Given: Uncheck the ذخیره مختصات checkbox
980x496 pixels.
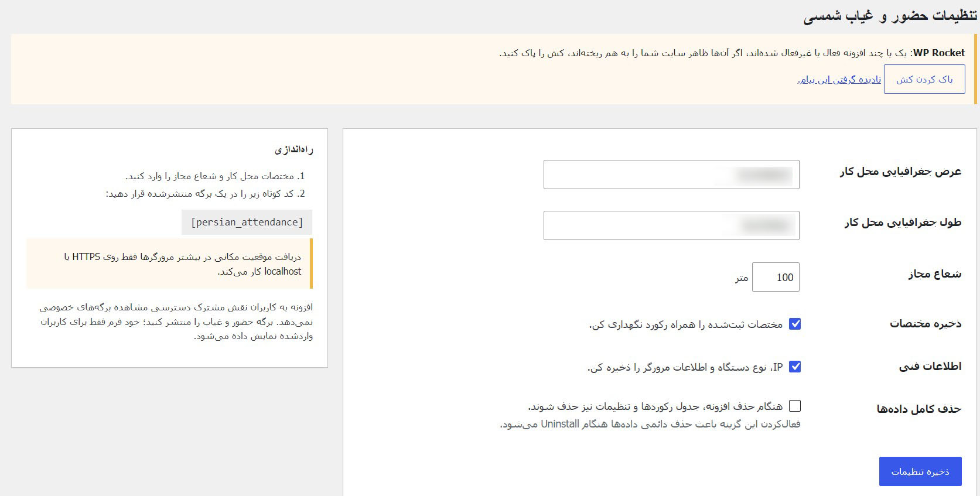Looking at the screenshot, I should [x=794, y=324].
